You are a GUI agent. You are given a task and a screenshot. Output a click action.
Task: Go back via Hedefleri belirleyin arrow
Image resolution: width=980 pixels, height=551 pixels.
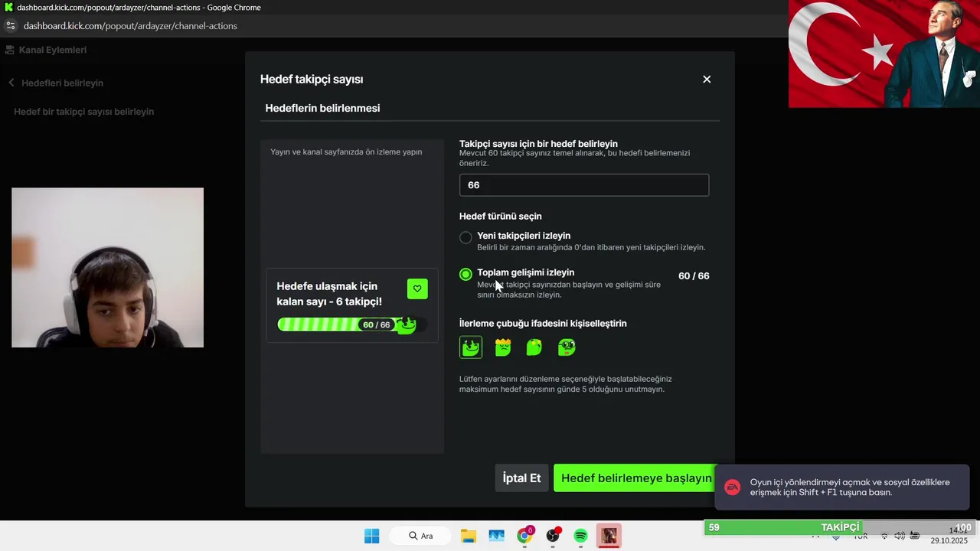coord(11,83)
